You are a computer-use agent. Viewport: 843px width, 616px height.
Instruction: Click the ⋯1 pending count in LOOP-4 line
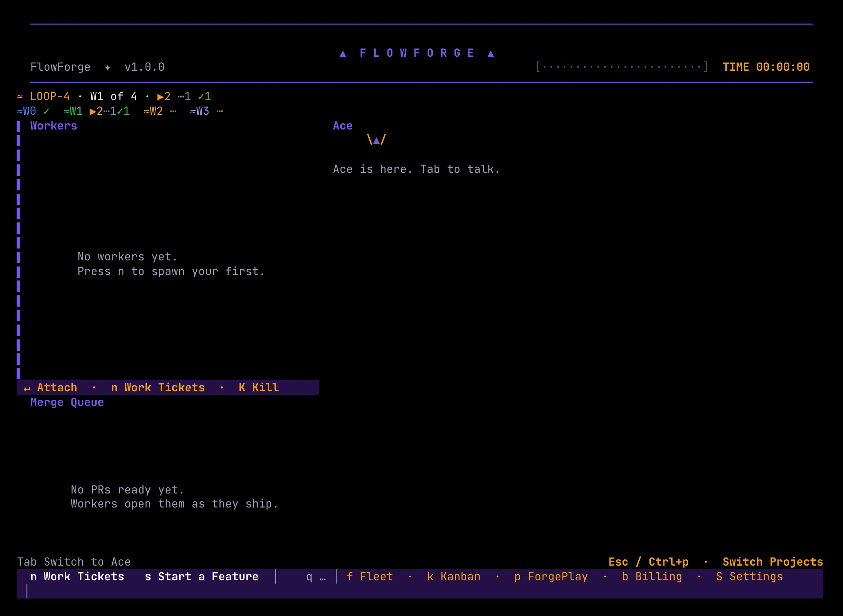184,97
